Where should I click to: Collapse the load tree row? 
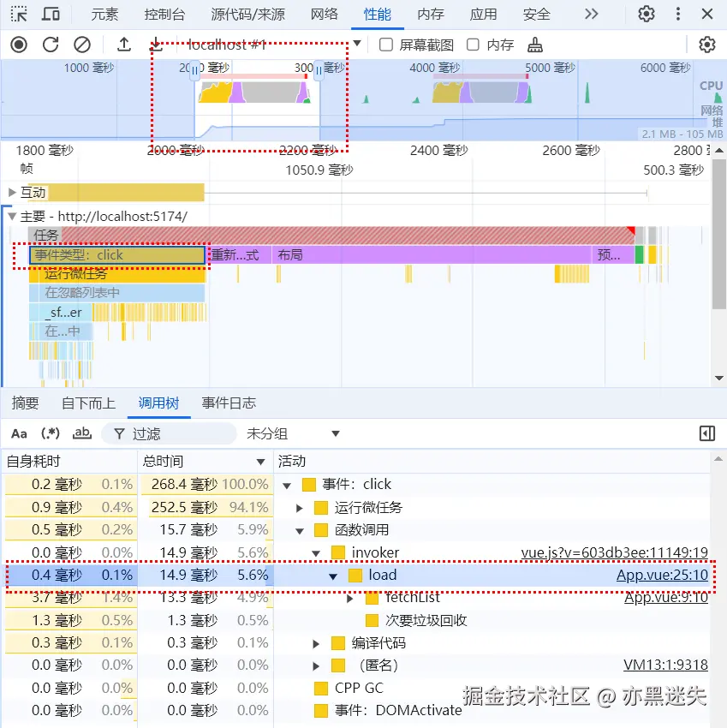333,576
